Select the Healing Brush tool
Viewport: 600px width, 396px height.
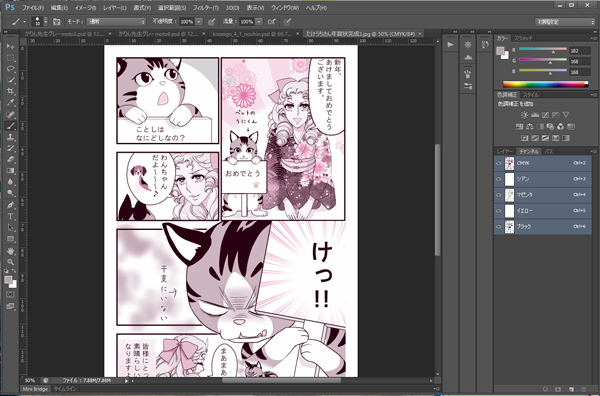10,114
